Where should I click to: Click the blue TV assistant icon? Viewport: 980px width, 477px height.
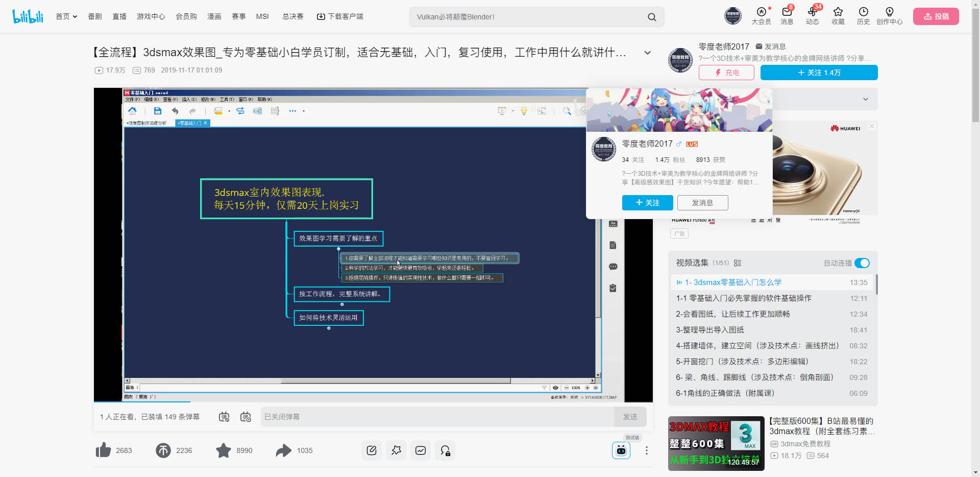pos(621,450)
